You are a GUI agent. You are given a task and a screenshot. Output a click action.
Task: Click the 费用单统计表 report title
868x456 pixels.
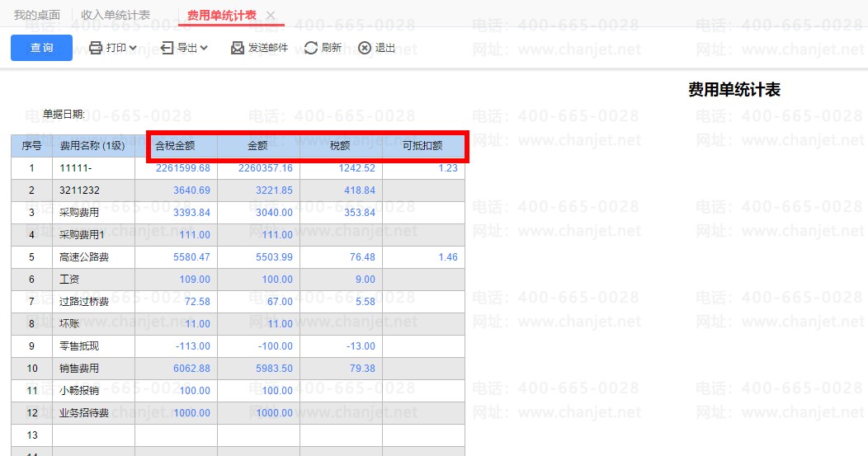click(x=734, y=90)
